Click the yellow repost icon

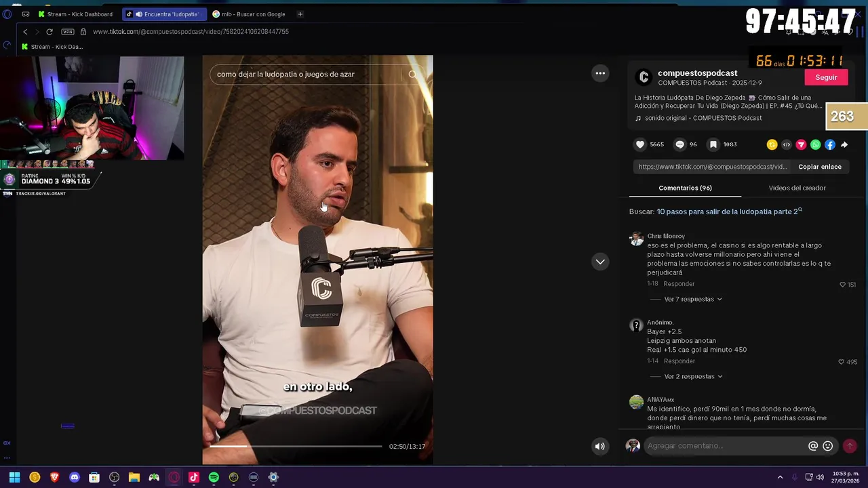pyautogui.click(x=772, y=144)
